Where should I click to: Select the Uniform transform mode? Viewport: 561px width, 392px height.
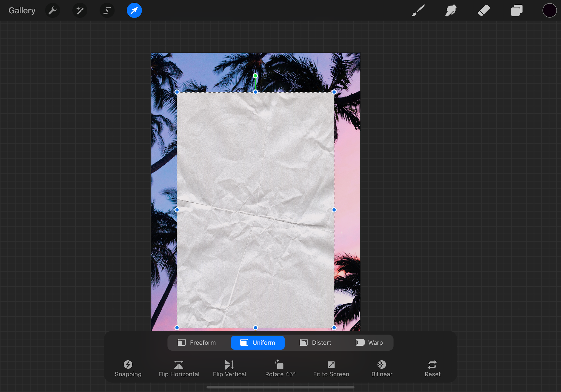(258, 343)
